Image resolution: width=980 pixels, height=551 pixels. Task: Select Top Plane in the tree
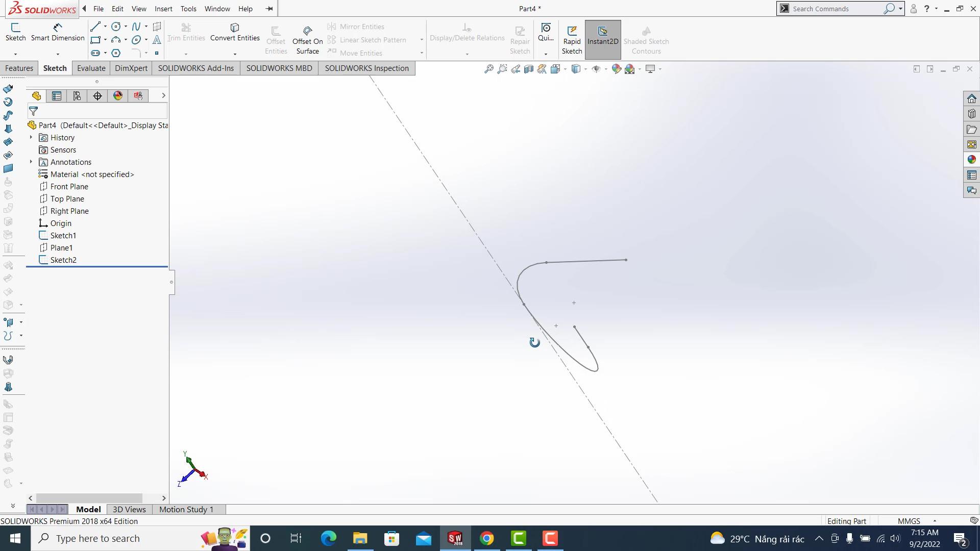67,199
